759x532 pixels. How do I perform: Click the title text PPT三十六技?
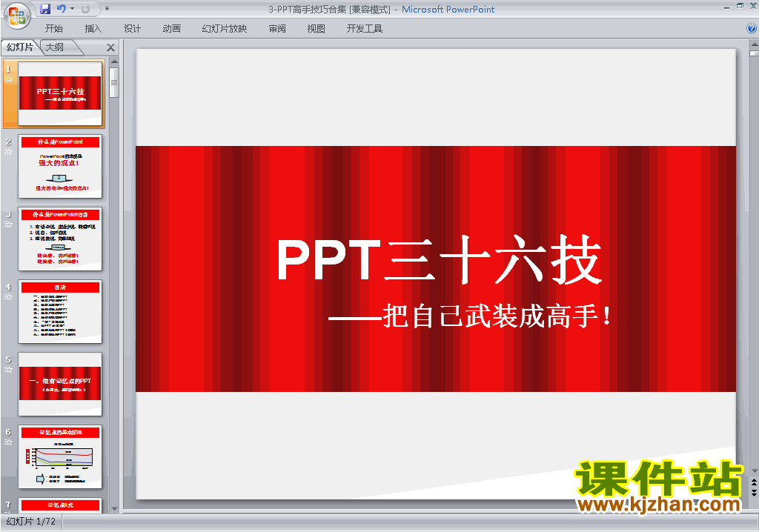click(x=439, y=259)
